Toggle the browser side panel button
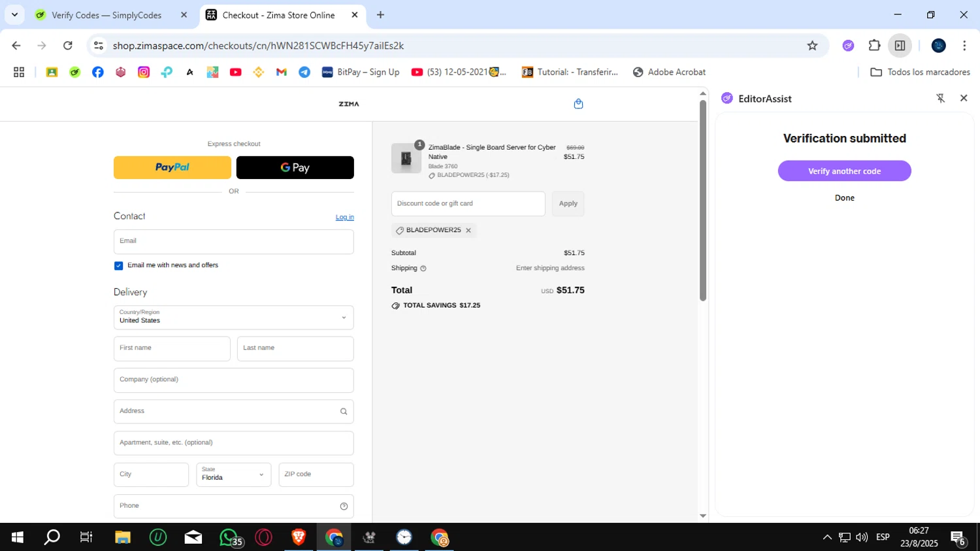Viewport: 980px width, 551px height. coord(900,46)
